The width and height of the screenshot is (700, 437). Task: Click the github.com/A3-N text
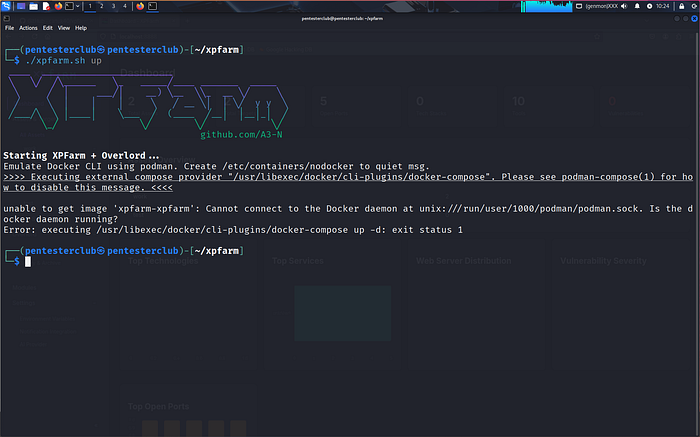pos(241,135)
